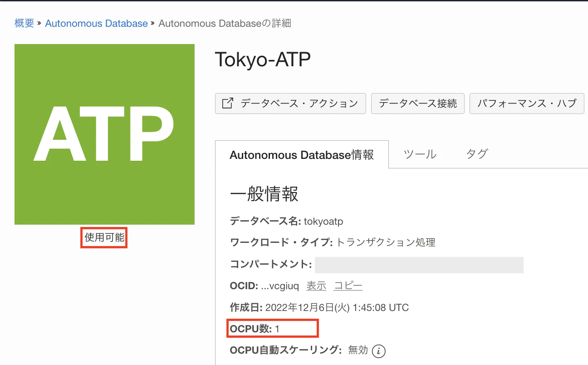Switch to the タグ tab
Image resolution: width=588 pixels, height=365 pixels.
[x=477, y=154]
